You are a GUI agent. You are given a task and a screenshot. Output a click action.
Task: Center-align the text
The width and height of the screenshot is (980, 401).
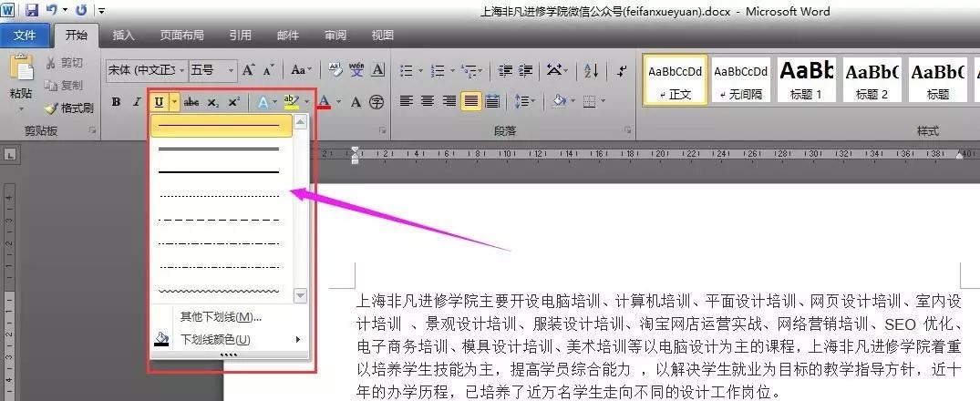tap(428, 100)
